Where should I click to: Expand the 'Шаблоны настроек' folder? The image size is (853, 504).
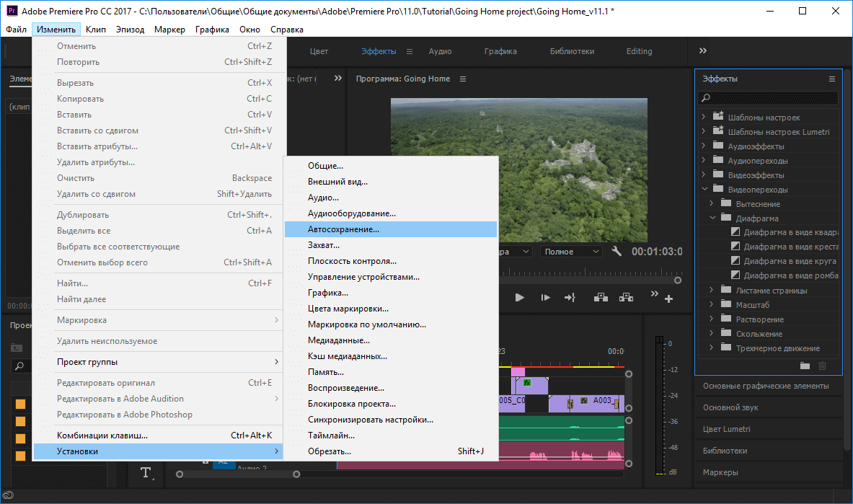[704, 117]
